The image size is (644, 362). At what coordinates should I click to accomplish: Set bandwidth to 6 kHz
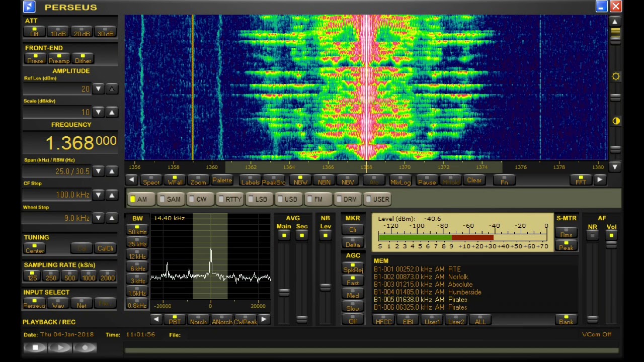pos(137,266)
